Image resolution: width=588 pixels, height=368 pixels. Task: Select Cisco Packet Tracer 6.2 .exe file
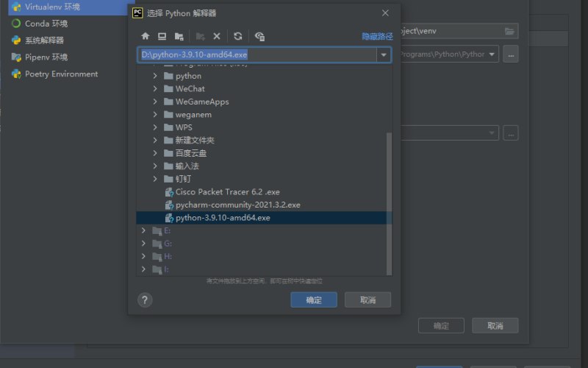click(x=262, y=191)
